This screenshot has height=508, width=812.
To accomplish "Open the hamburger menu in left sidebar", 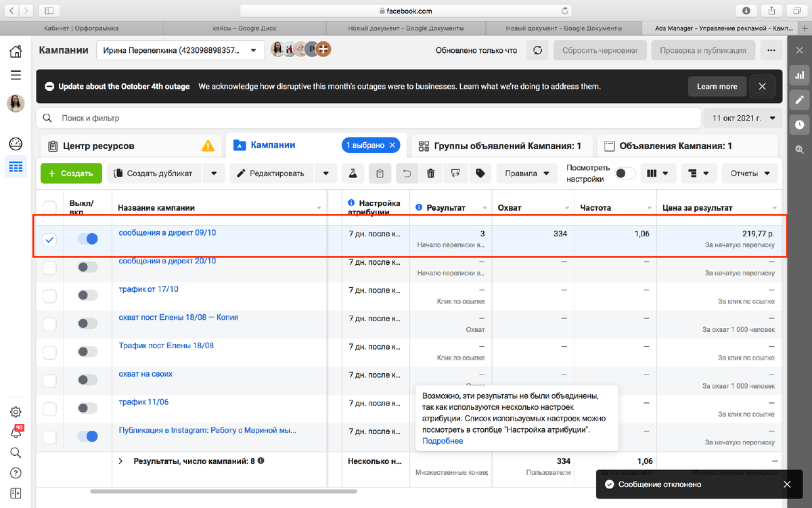I will coord(16,75).
